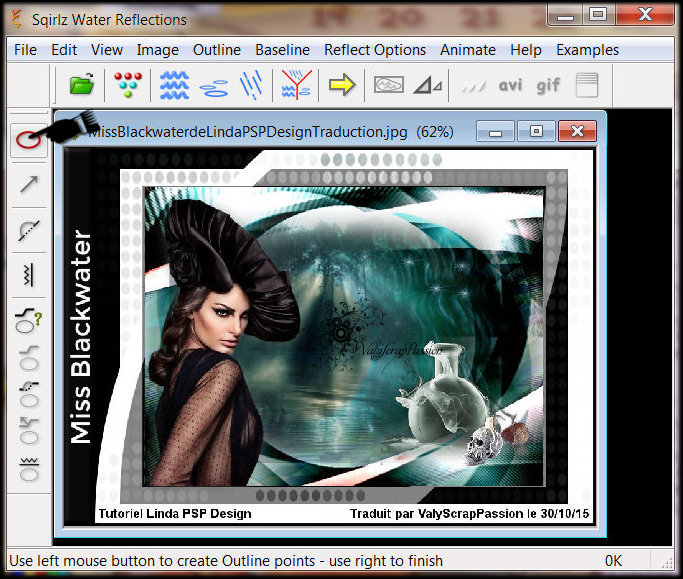Open the Animate menu
The height and width of the screenshot is (579, 683).
pos(468,50)
